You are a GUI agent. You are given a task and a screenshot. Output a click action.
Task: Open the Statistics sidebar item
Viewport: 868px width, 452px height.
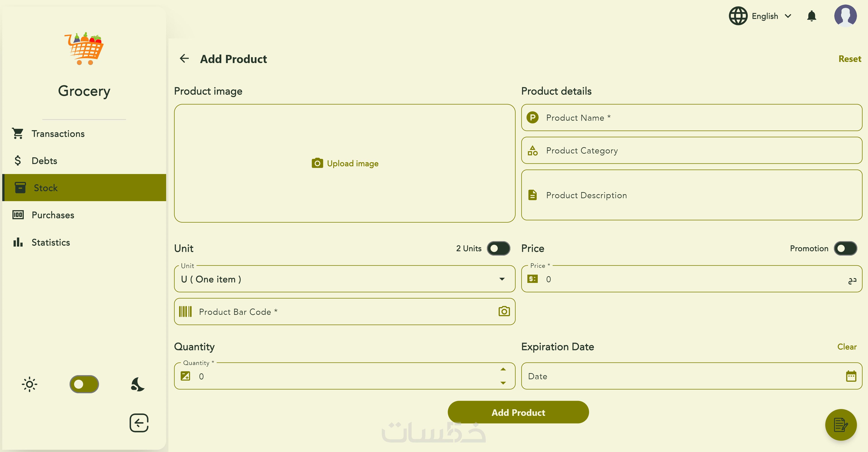pos(51,242)
